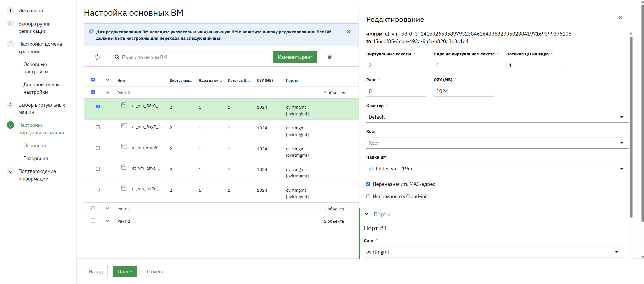Click the at_vm_emq9 name cell

point(145,147)
